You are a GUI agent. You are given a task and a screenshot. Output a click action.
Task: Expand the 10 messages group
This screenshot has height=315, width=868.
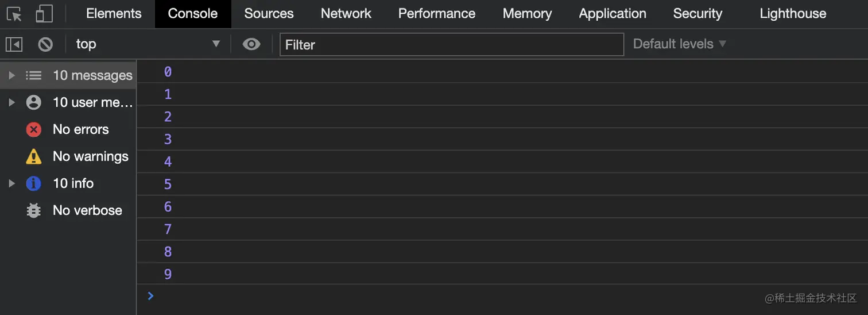(x=11, y=75)
